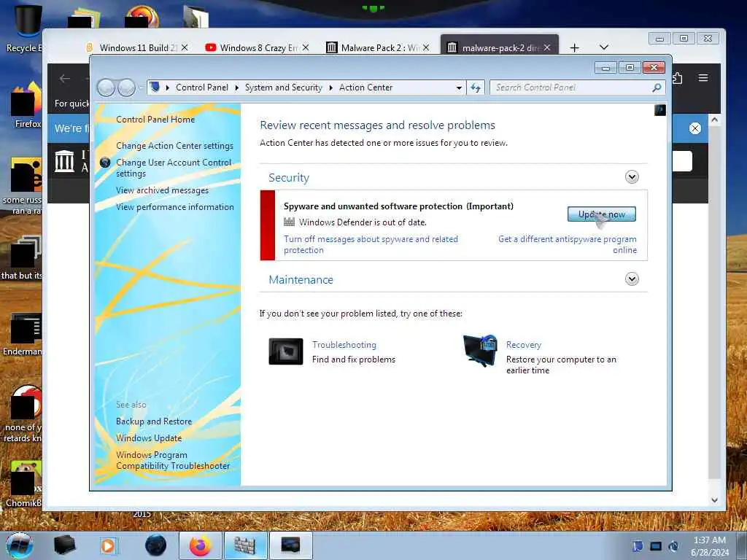Viewport: 747px width, 560px height.
Task: Click the firewall brick wall taskbar icon
Action: click(244, 545)
